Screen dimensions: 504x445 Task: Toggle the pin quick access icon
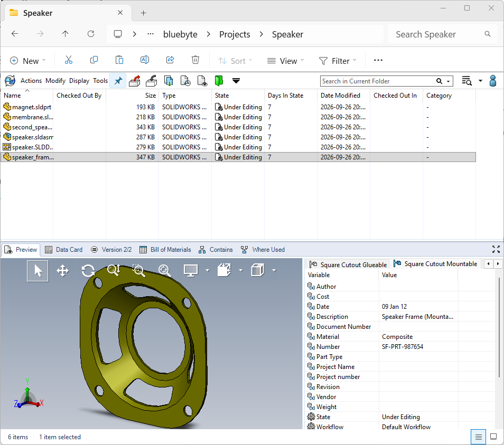coord(118,81)
